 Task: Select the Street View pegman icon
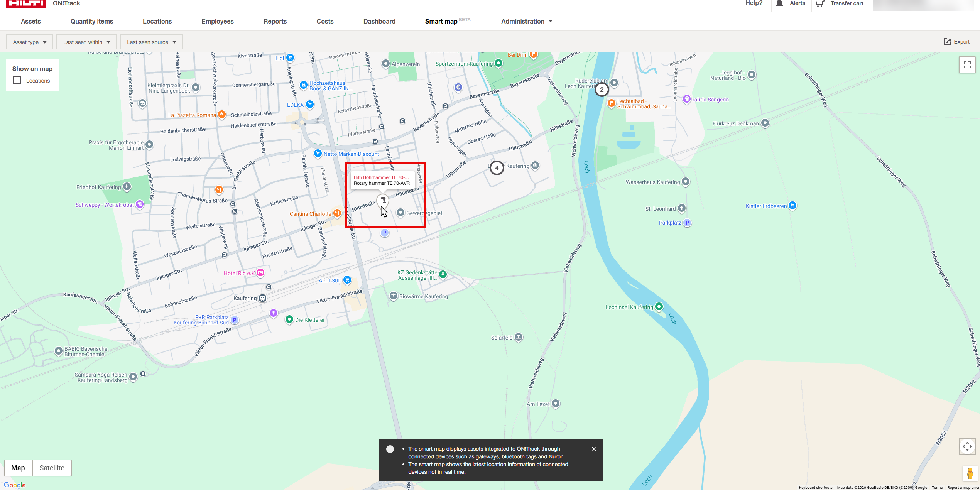(x=970, y=473)
